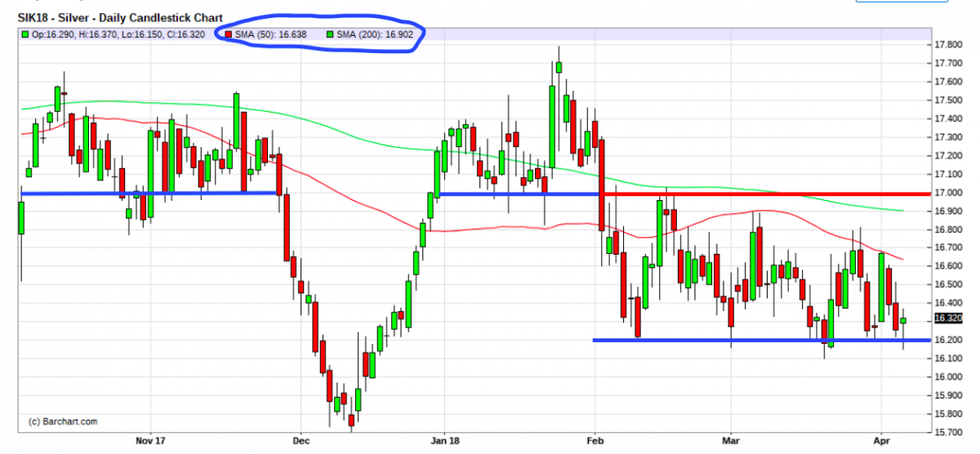The height and width of the screenshot is (454, 980).
Task: Click the 16.000 price axis label
Action: point(947,376)
